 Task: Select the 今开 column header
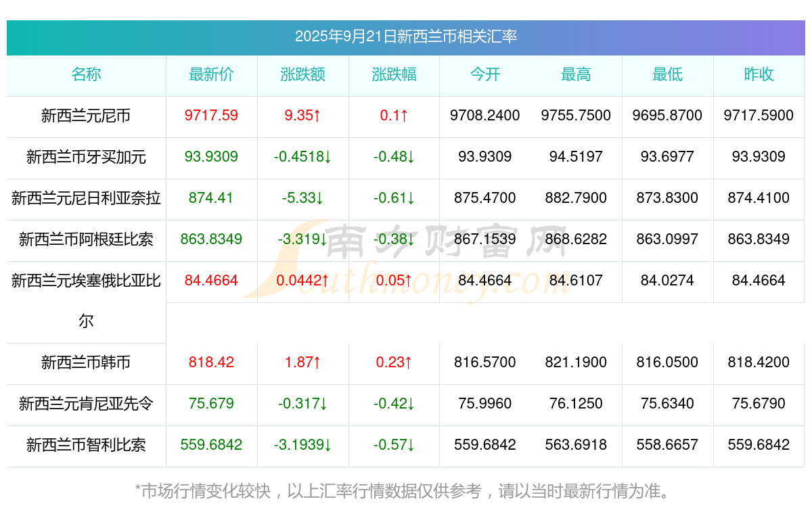pyautogui.click(x=485, y=74)
